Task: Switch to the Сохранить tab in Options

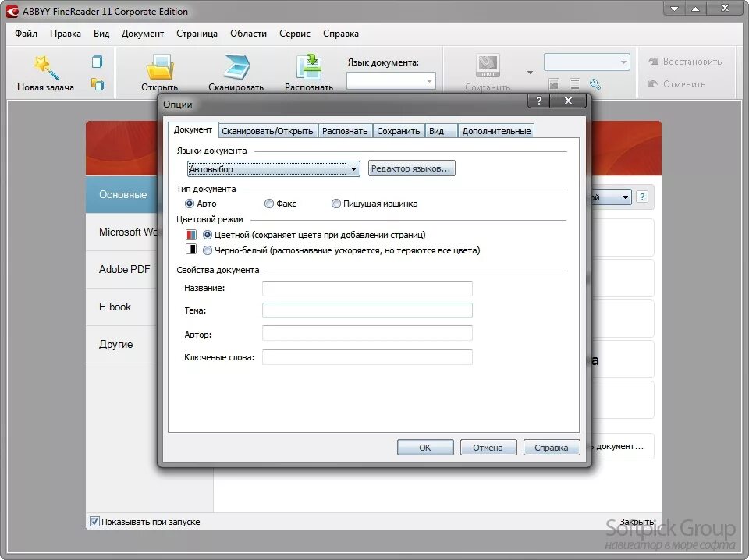Action: click(399, 131)
